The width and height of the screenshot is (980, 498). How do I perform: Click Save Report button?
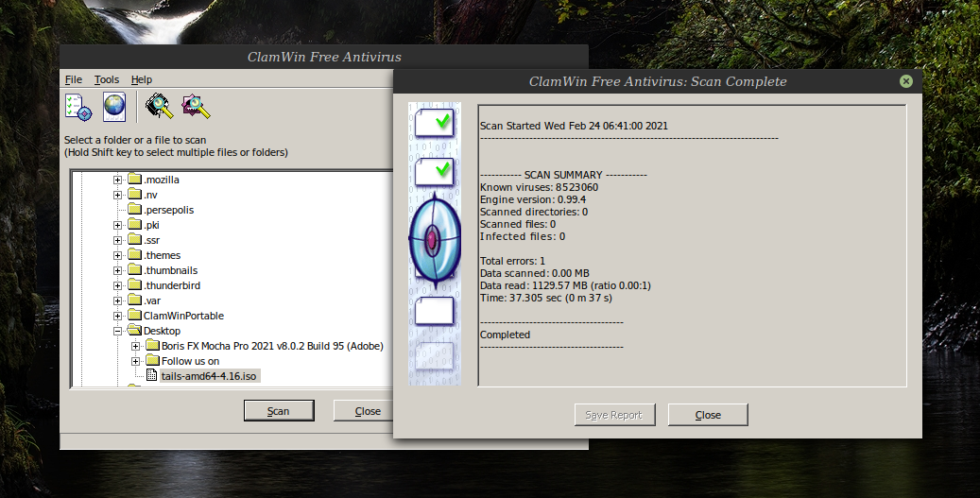coord(614,415)
